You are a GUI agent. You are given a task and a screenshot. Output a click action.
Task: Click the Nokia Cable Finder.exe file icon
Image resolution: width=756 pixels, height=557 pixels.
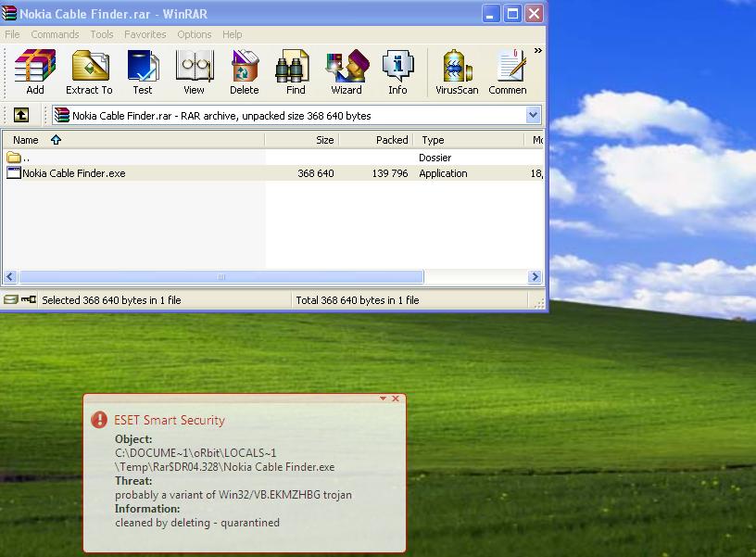tap(14, 172)
